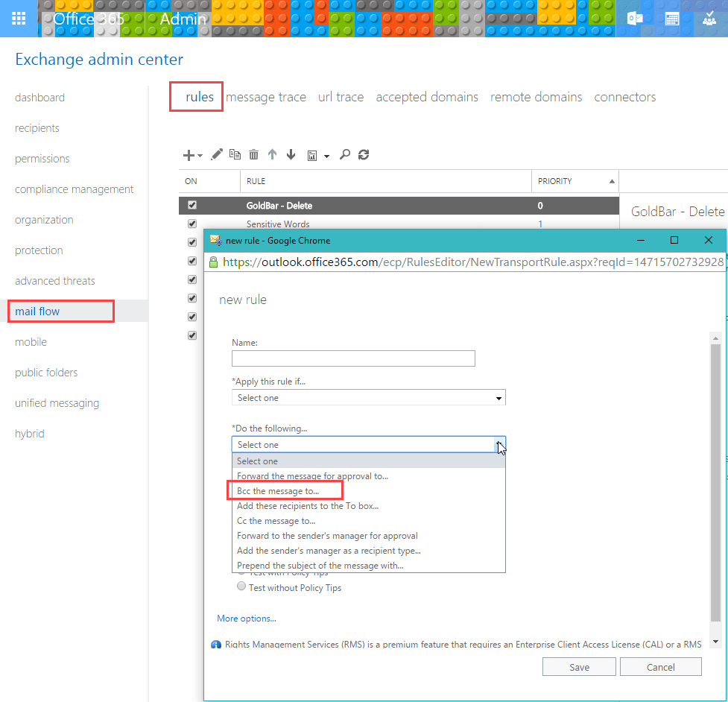
Task: Switch to the accepted domains tab
Action: click(x=427, y=97)
